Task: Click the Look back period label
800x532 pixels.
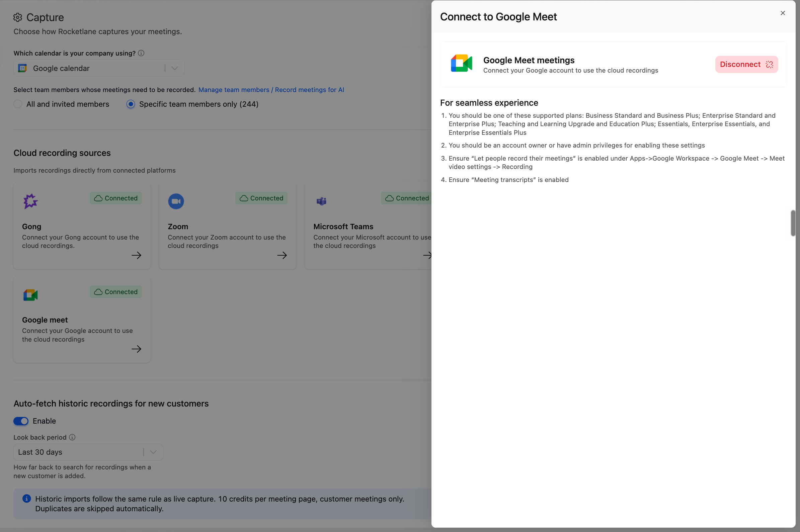Action: pos(40,437)
